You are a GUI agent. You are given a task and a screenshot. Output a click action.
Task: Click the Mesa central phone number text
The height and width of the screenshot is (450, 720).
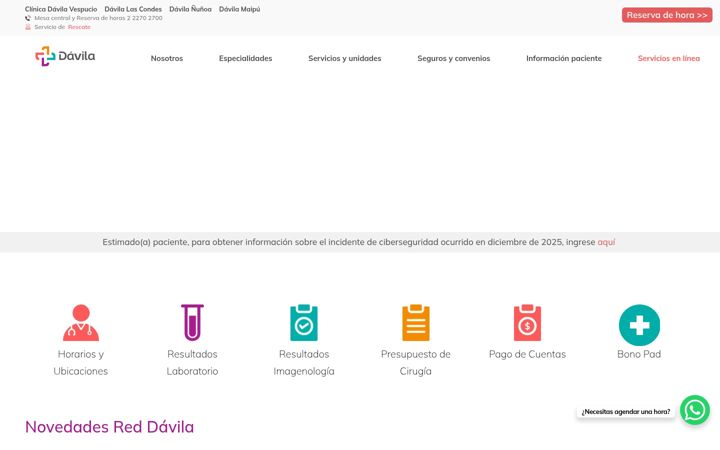tap(98, 18)
